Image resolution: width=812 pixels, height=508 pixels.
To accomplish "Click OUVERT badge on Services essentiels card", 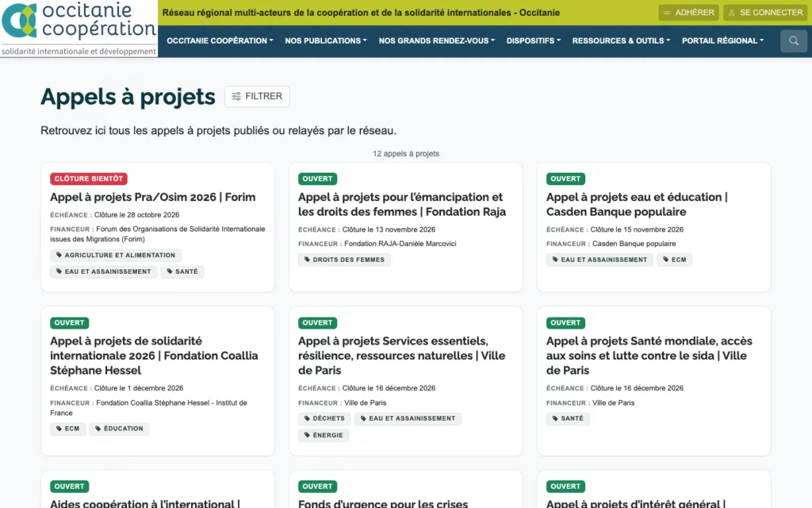I will click(317, 323).
